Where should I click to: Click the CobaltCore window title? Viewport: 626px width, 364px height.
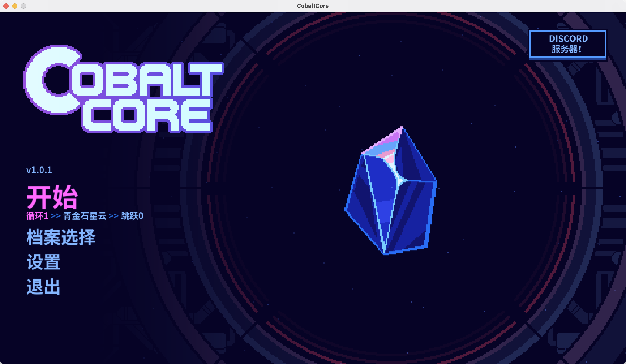313,6
